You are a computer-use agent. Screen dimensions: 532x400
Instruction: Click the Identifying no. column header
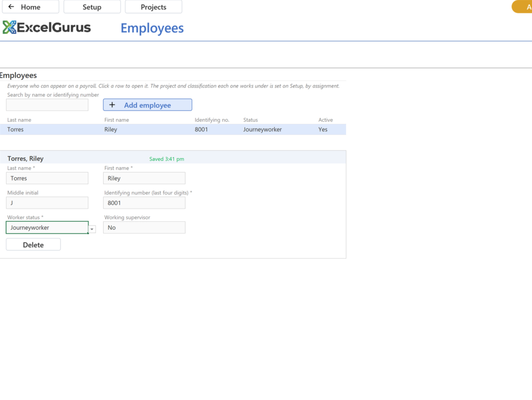pos(212,120)
